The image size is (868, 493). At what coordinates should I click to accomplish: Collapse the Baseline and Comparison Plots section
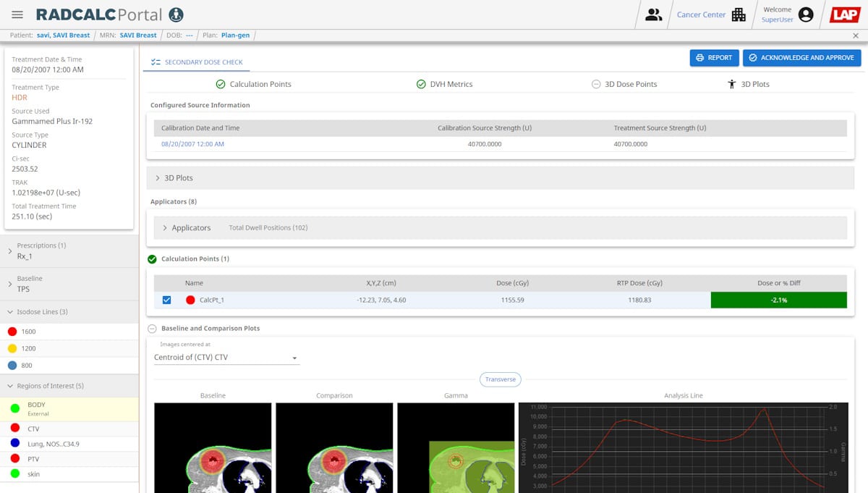(x=152, y=329)
